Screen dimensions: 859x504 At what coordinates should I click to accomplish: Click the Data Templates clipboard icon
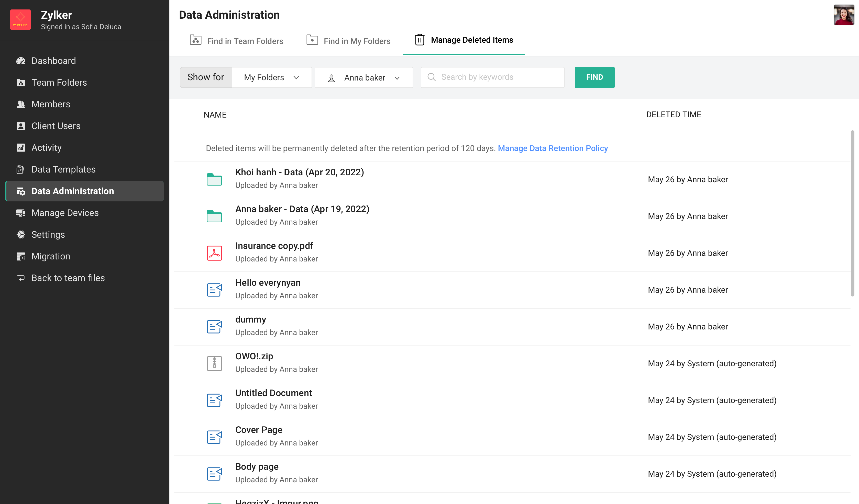click(21, 169)
